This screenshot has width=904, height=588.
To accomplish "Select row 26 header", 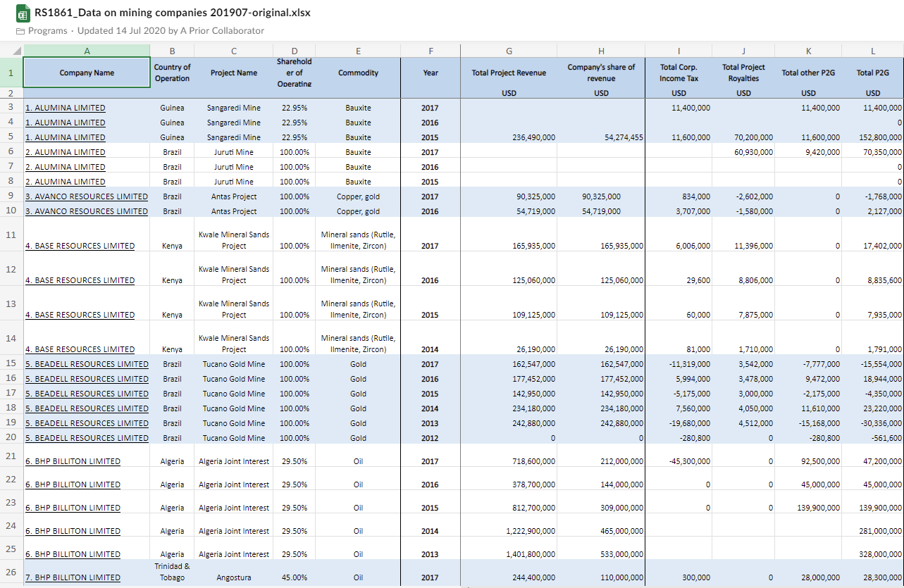I will pyautogui.click(x=11, y=572).
